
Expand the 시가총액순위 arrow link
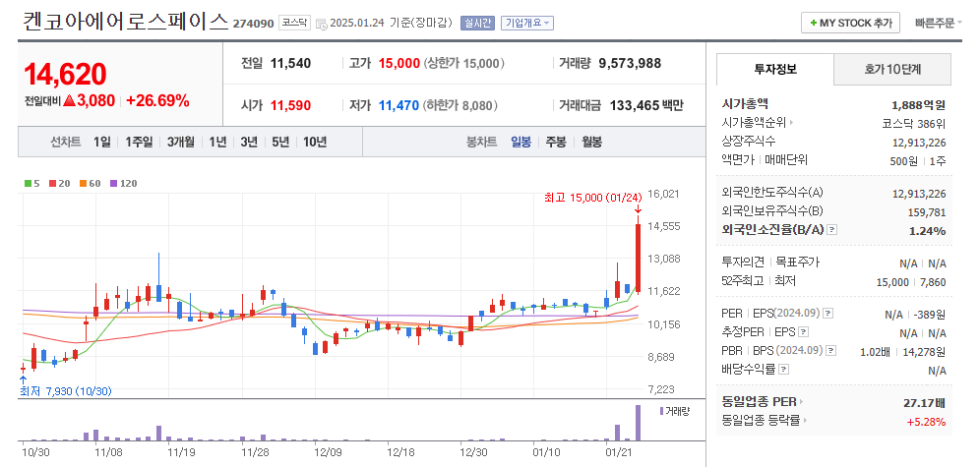coord(791,123)
